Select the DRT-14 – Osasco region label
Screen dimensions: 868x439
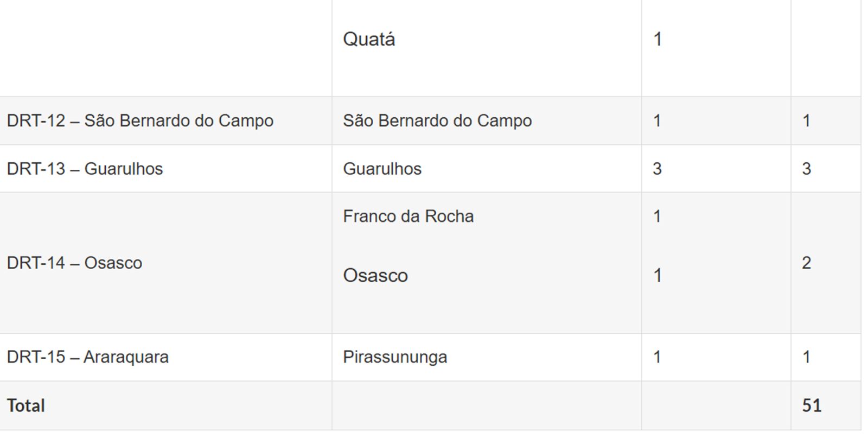click(x=74, y=263)
